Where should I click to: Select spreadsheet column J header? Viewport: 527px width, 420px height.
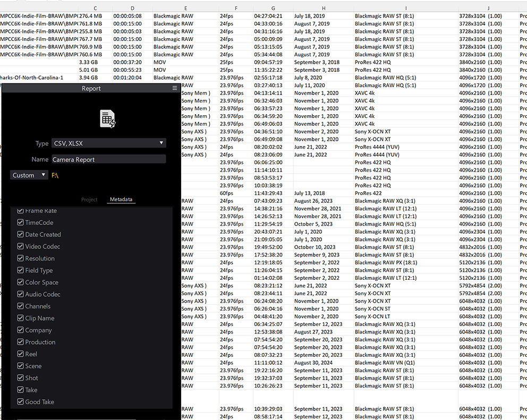click(488, 8)
